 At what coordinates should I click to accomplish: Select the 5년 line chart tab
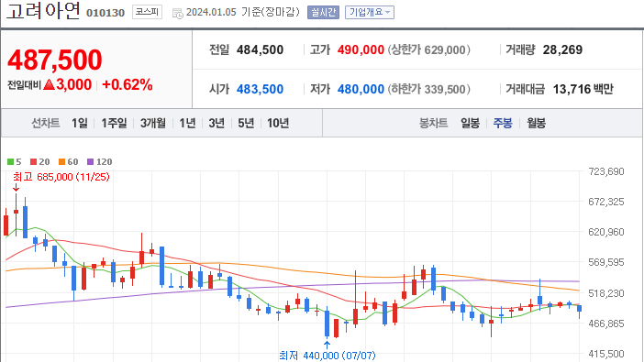click(x=246, y=123)
